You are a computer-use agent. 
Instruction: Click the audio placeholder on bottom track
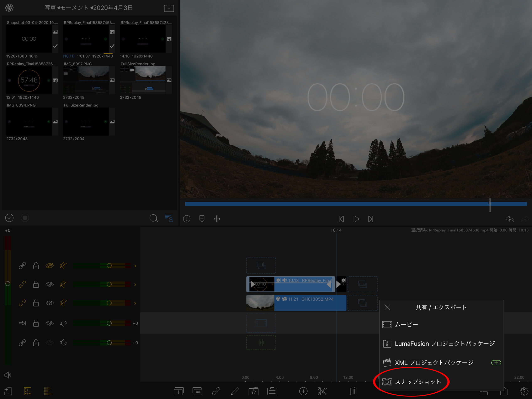pos(261,343)
